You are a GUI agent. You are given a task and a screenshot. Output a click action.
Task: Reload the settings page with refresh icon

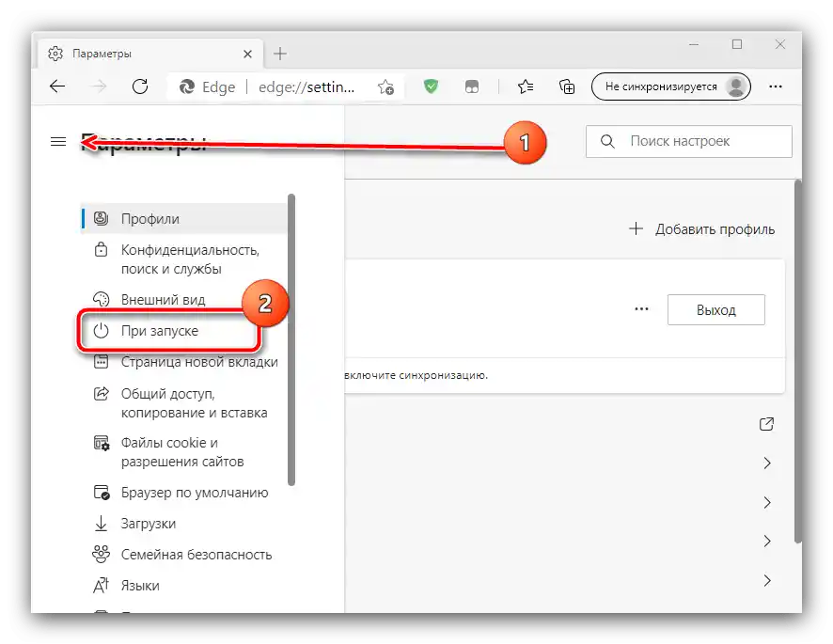141,86
